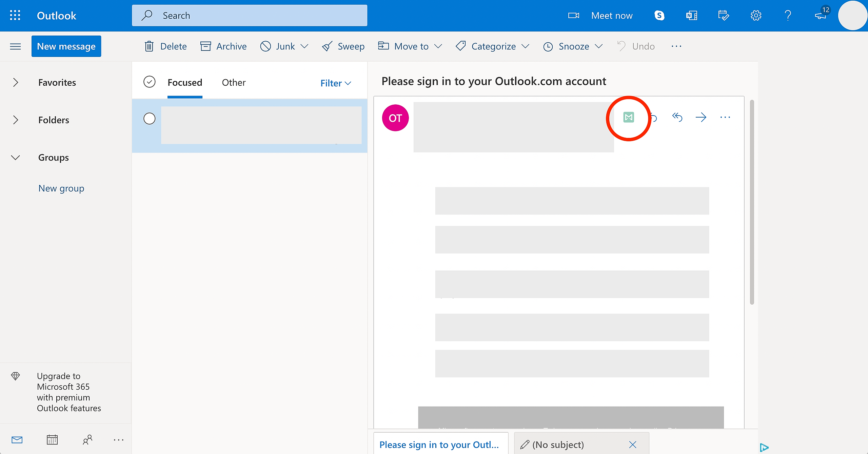This screenshot has width=868, height=454.
Task: Open the My Day calendar-check icon
Action: click(x=723, y=16)
